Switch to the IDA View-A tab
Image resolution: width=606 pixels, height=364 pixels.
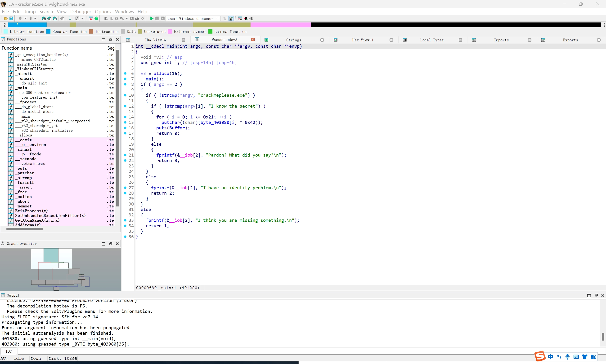pos(155,40)
